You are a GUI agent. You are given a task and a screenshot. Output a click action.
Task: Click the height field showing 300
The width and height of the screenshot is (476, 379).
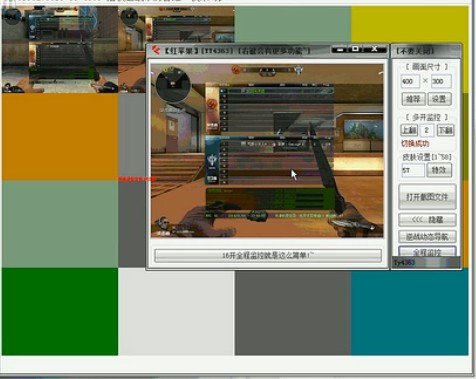[x=441, y=81]
